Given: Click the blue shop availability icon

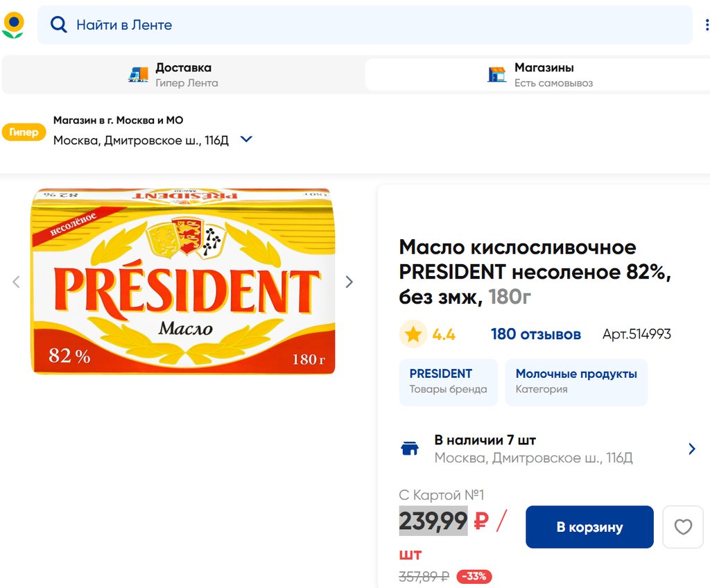Looking at the screenshot, I should point(410,449).
